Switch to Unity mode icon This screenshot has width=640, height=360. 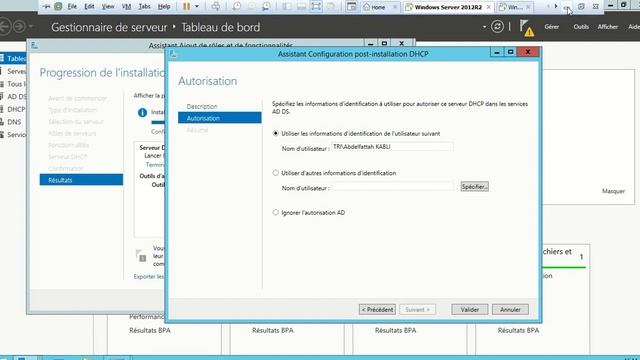331,7
